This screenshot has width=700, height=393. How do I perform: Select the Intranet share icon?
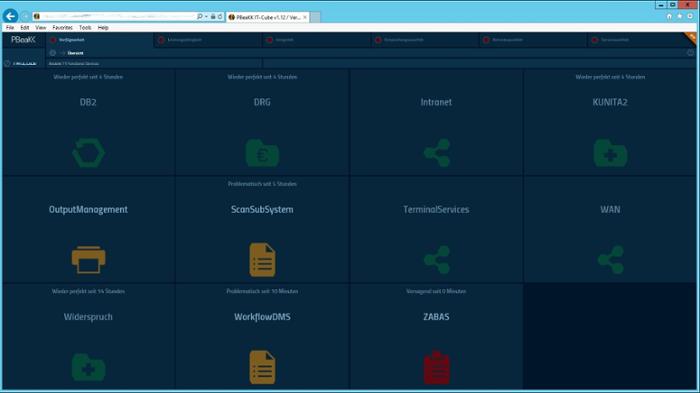tap(437, 153)
